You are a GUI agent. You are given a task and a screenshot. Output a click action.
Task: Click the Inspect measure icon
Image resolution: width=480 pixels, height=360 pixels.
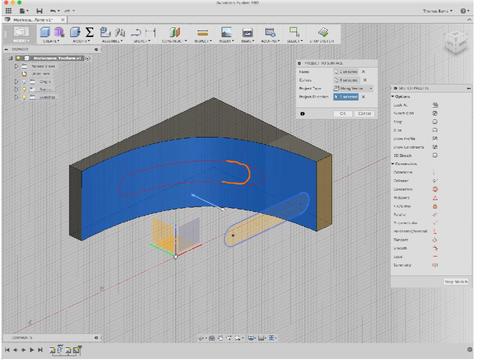pos(203,33)
